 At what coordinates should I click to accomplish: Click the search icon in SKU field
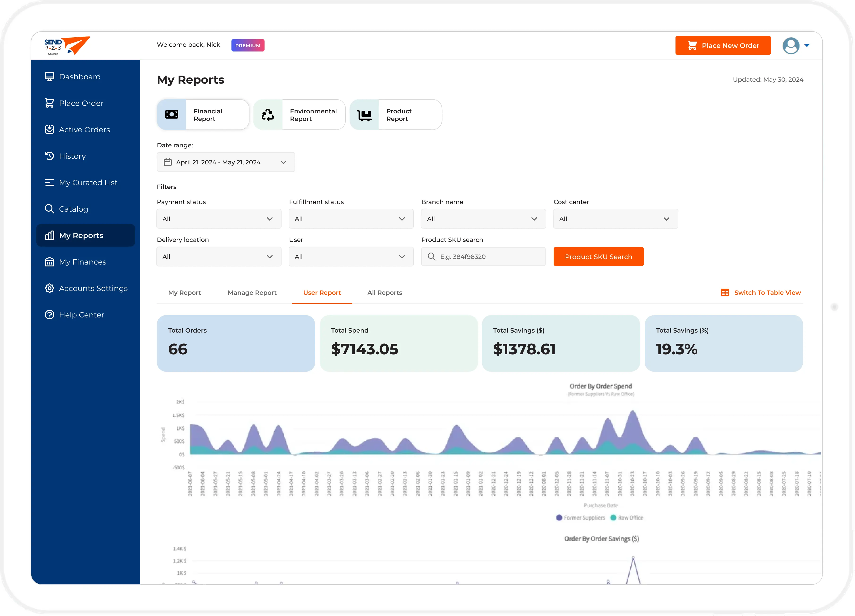(431, 256)
